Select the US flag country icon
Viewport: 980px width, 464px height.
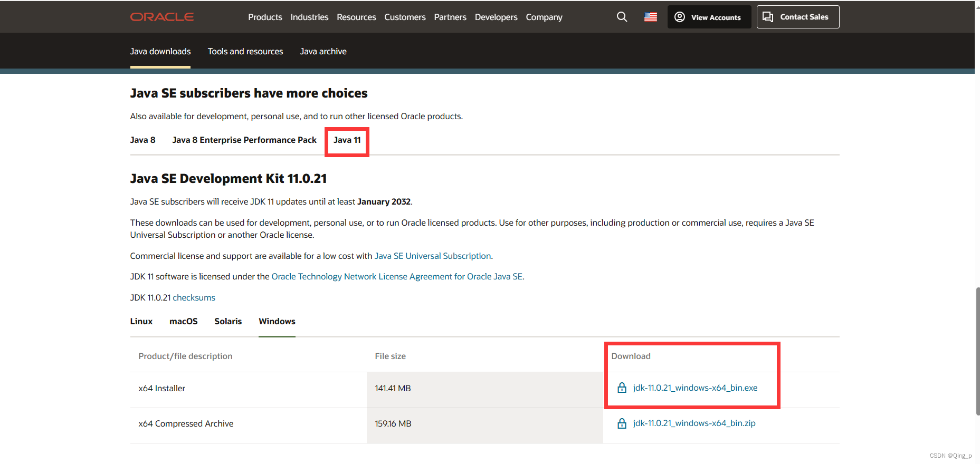click(651, 17)
